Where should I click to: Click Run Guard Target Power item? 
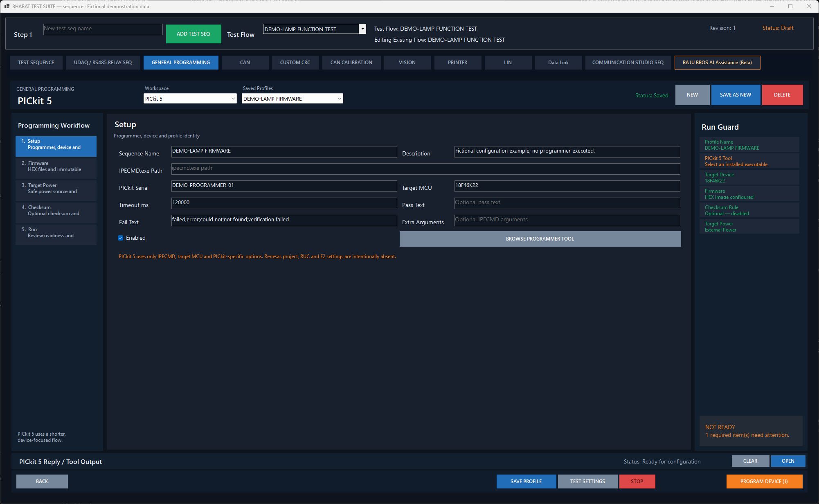click(749, 227)
